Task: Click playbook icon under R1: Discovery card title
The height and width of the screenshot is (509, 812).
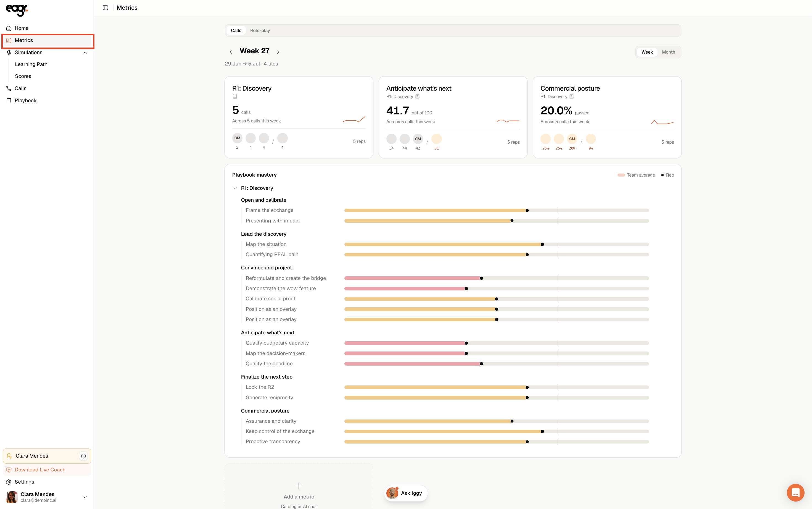Action: 235,97
